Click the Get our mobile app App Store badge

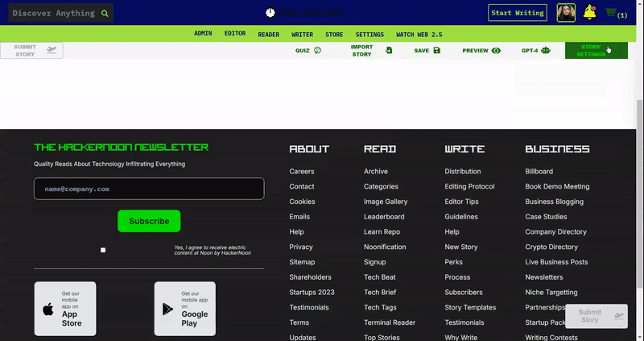65,309
